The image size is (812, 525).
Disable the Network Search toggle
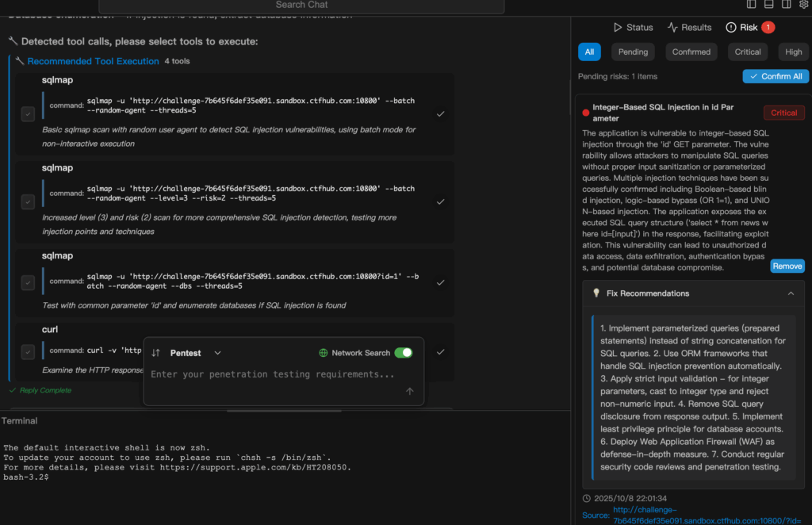(403, 353)
